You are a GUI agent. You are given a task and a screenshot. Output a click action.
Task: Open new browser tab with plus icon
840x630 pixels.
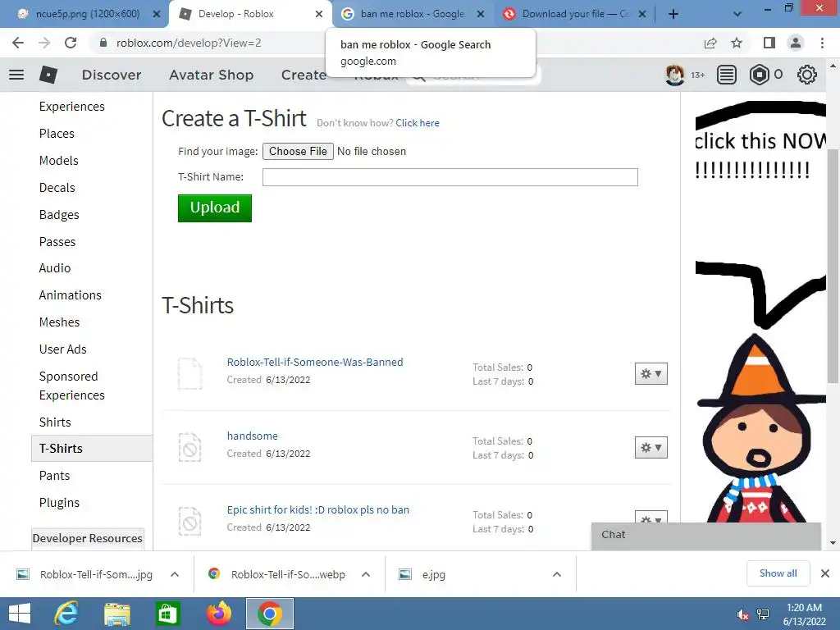click(x=673, y=14)
